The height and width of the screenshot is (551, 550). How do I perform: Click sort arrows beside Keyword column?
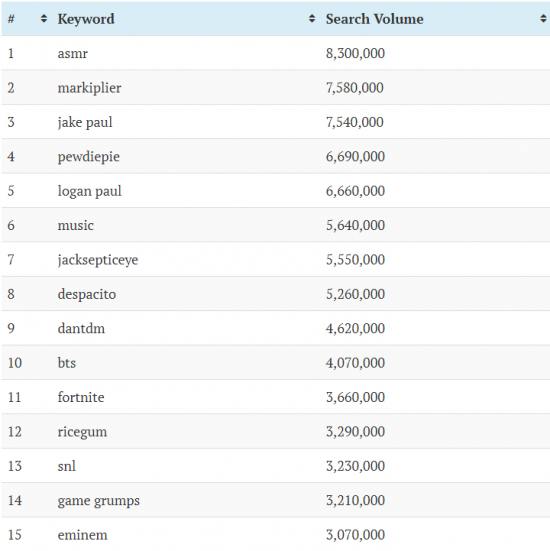(x=311, y=19)
